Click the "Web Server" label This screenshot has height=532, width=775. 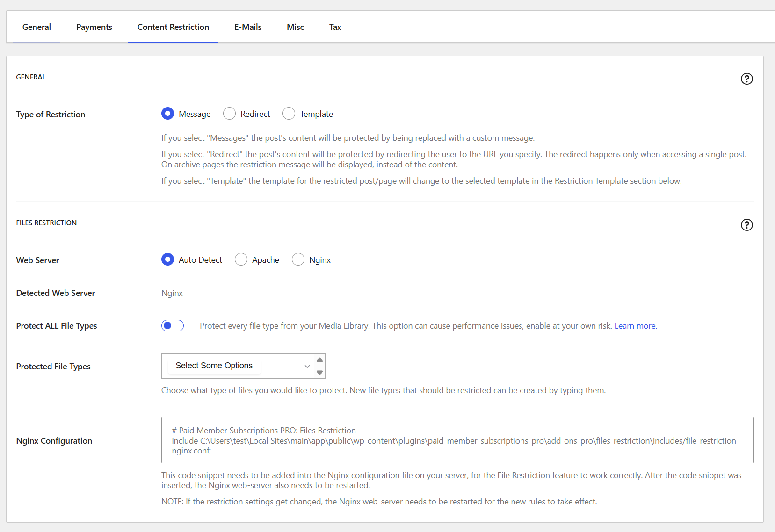click(x=37, y=260)
